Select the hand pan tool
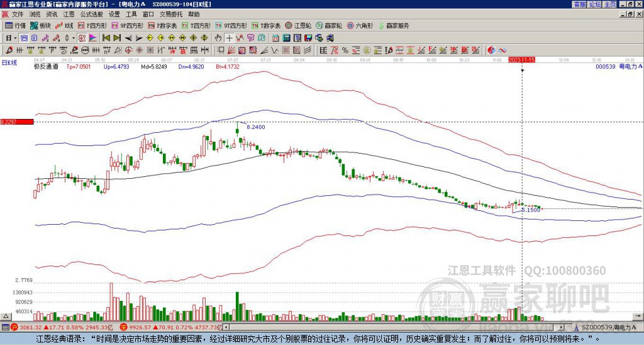Image resolution: width=644 pixels, height=345 pixels. 218,38
